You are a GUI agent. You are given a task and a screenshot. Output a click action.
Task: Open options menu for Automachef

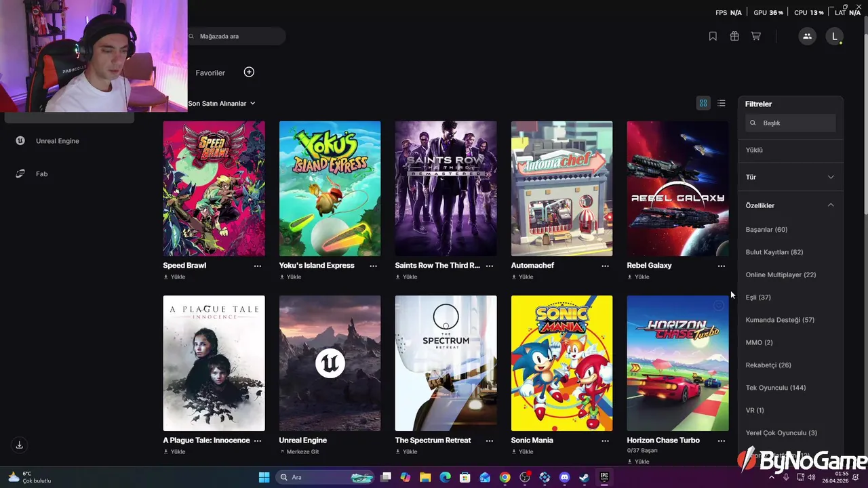click(606, 266)
